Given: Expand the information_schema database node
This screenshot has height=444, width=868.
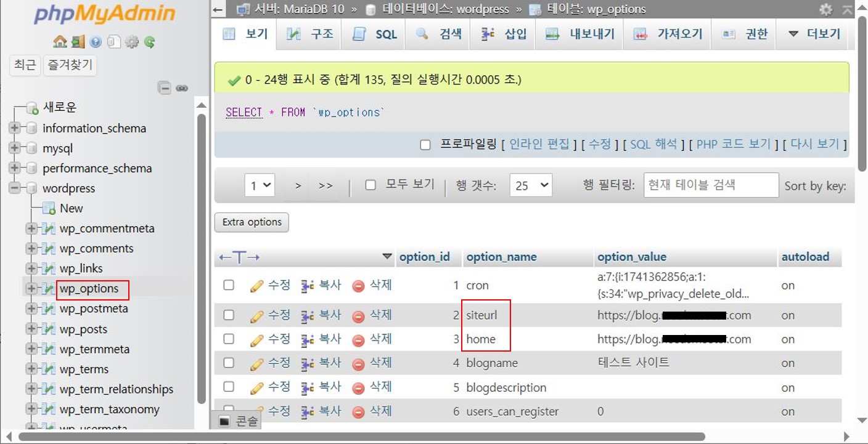Looking at the screenshot, I should click(x=14, y=128).
